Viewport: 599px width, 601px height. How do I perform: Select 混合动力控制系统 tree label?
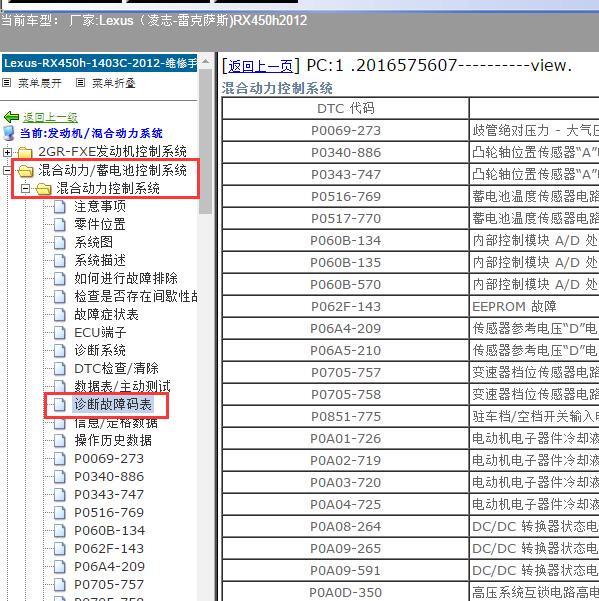click(108, 188)
